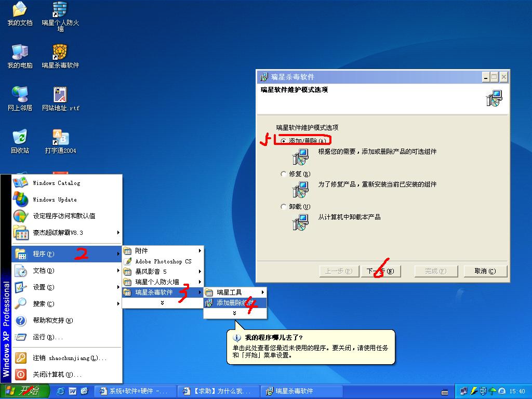Image resolution: width=532 pixels, height=399 pixels.
Task: Click the third quick launch icon beside Word
Action: click(84, 391)
